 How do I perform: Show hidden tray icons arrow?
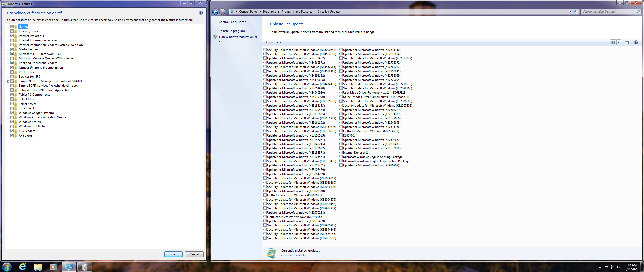[600, 267]
